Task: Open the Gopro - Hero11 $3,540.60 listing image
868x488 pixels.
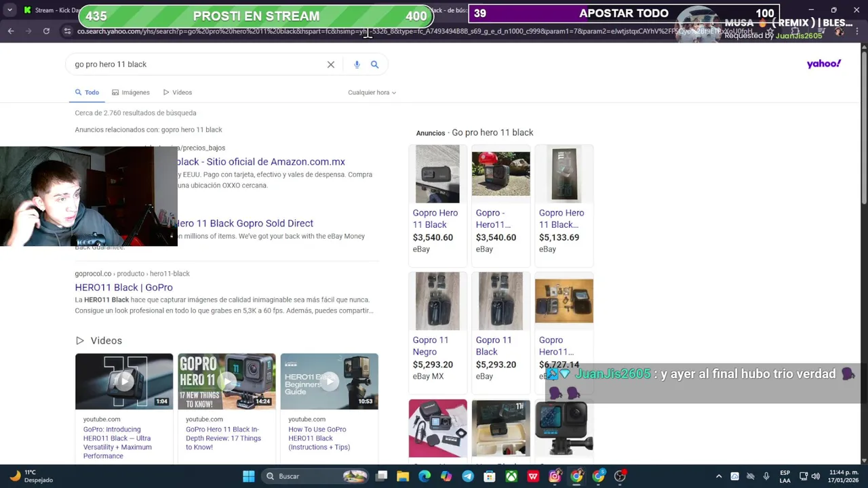Action: click(x=500, y=174)
